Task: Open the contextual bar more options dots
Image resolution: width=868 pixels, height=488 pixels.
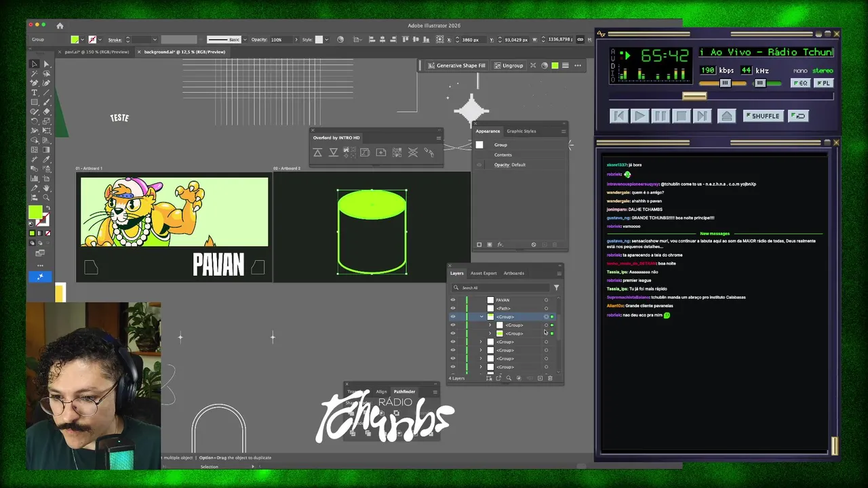Action: coord(578,66)
